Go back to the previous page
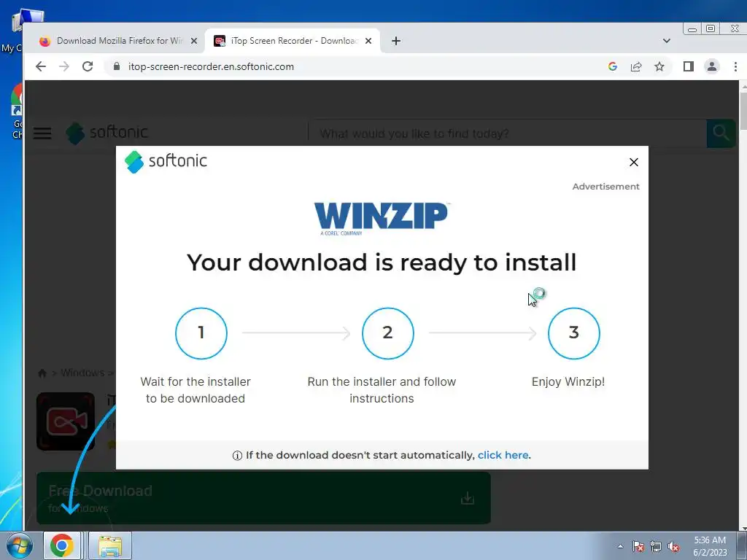 coord(41,66)
